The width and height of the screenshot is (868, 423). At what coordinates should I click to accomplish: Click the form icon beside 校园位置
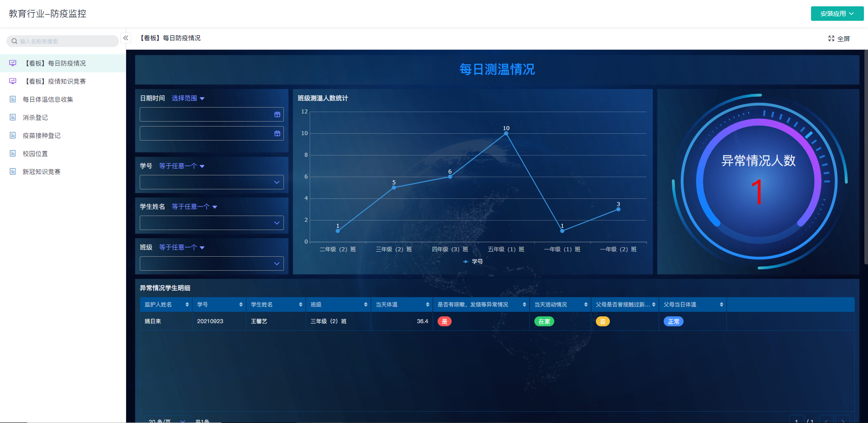[13, 154]
